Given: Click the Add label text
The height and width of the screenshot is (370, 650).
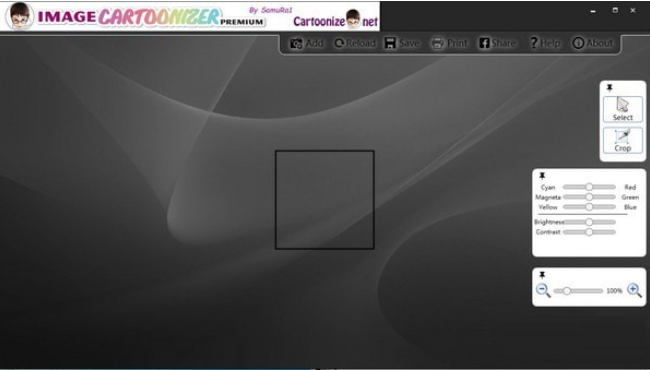Looking at the screenshot, I should (314, 43).
